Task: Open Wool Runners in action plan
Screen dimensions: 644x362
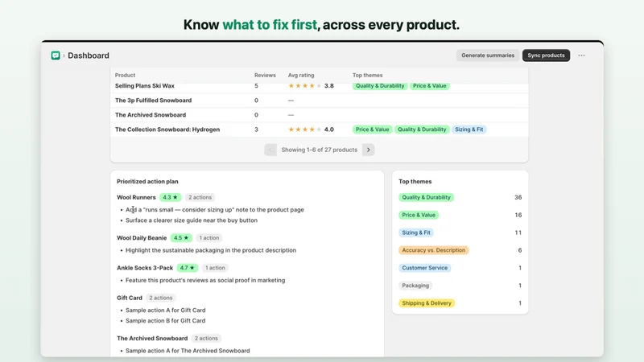Action: (x=136, y=197)
